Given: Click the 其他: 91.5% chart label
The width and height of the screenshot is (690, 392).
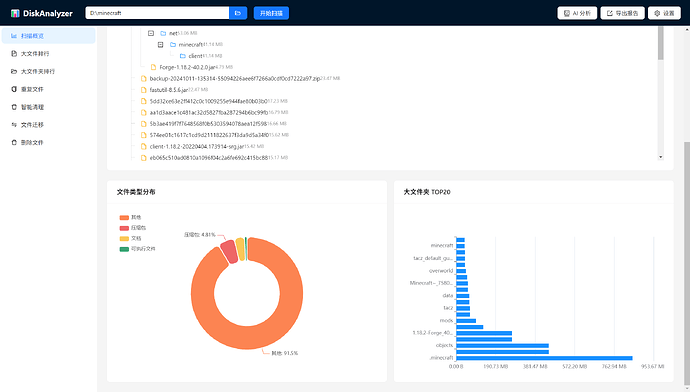Looking at the screenshot, I should [x=284, y=353].
